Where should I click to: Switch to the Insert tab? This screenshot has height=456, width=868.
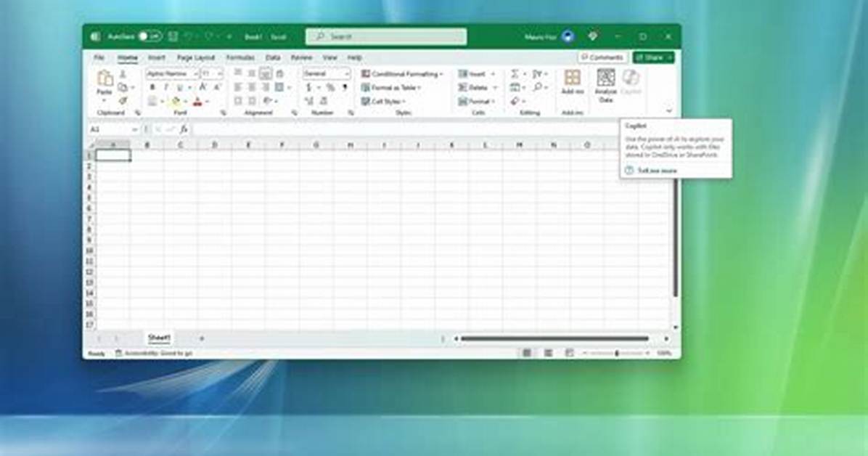156,57
